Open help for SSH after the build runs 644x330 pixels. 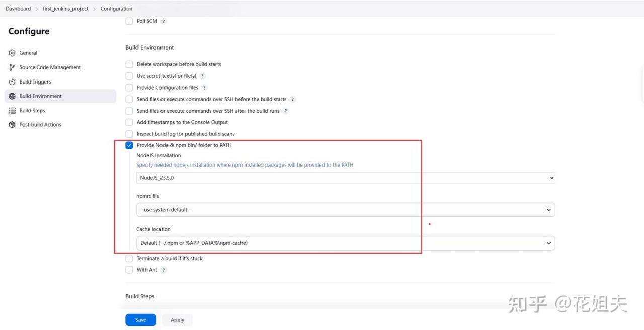(285, 111)
